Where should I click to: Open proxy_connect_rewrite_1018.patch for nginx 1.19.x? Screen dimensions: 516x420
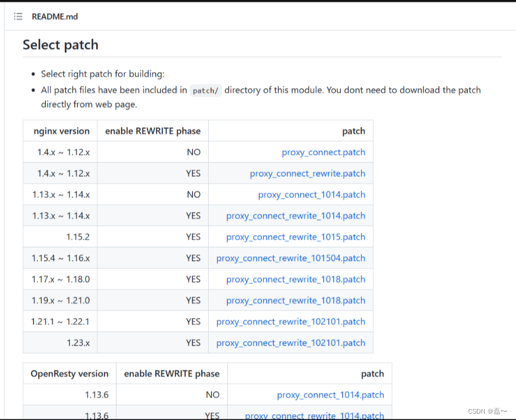pyautogui.click(x=296, y=300)
